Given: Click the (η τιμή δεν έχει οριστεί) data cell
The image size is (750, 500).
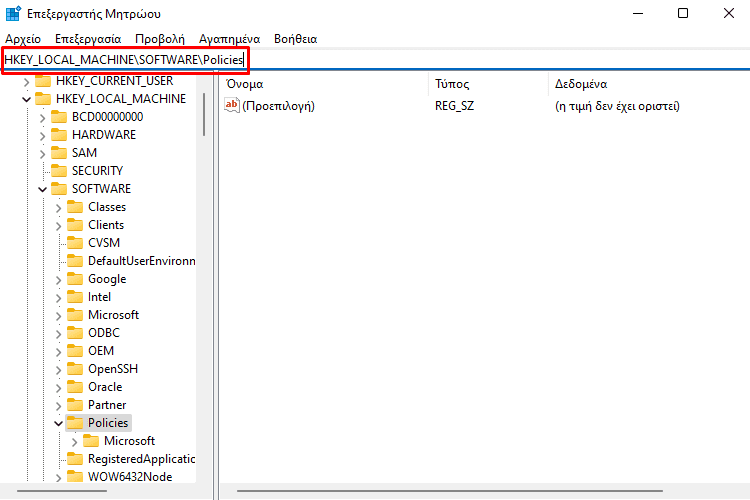Looking at the screenshot, I should pyautogui.click(x=617, y=106).
